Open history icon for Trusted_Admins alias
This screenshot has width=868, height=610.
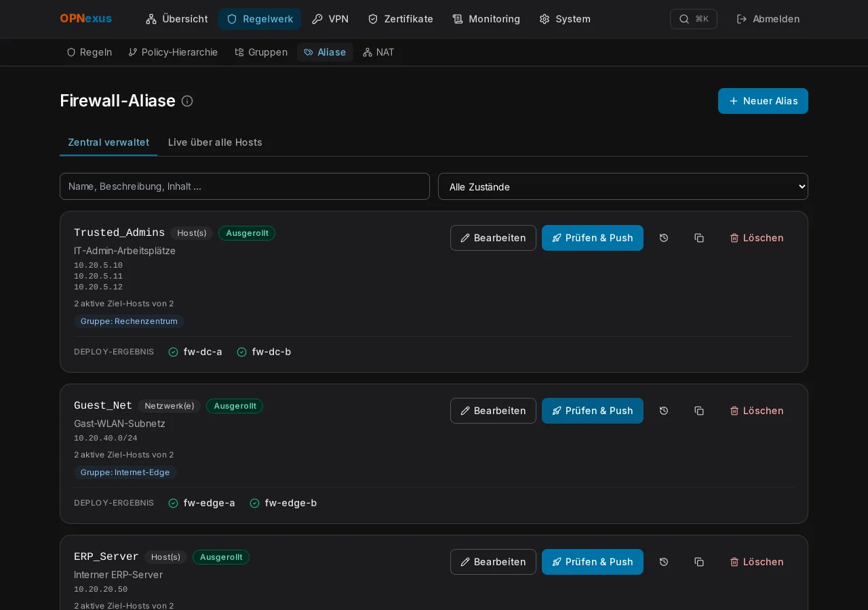coord(664,238)
